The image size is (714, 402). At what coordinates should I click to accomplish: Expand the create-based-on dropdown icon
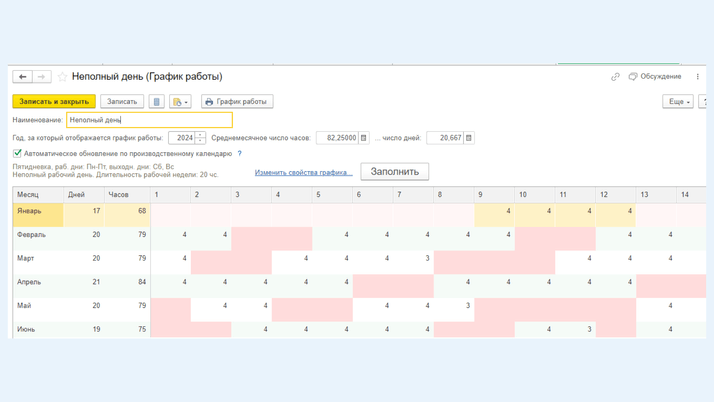click(x=180, y=101)
